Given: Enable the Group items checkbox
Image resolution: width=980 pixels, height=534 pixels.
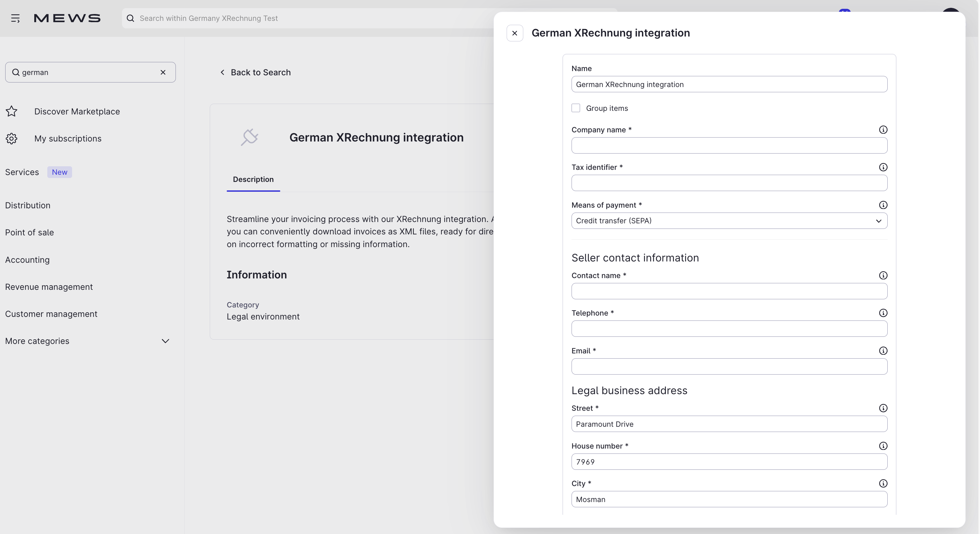Looking at the screenshot, I should coord(575,108).
